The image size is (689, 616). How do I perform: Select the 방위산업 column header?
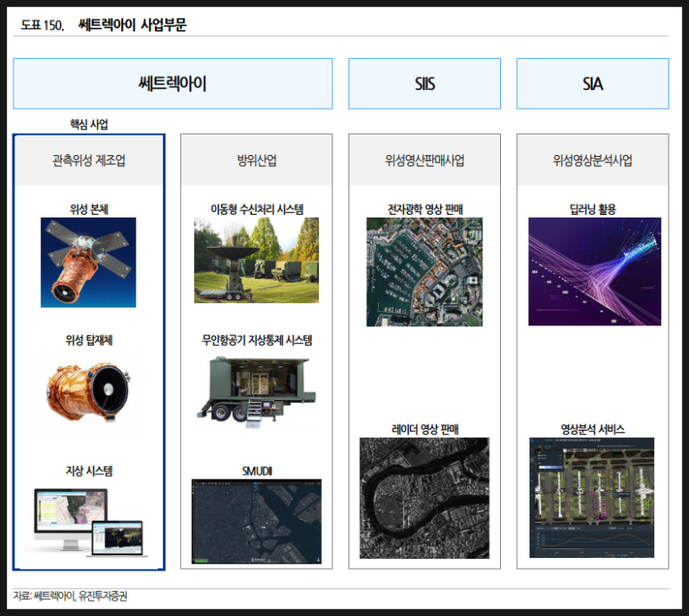[x=257, y=160]
